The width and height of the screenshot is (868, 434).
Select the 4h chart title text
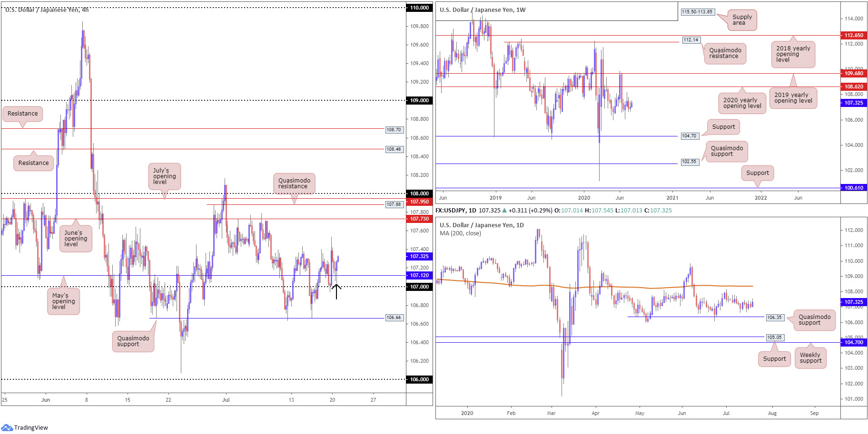[47, 10]
